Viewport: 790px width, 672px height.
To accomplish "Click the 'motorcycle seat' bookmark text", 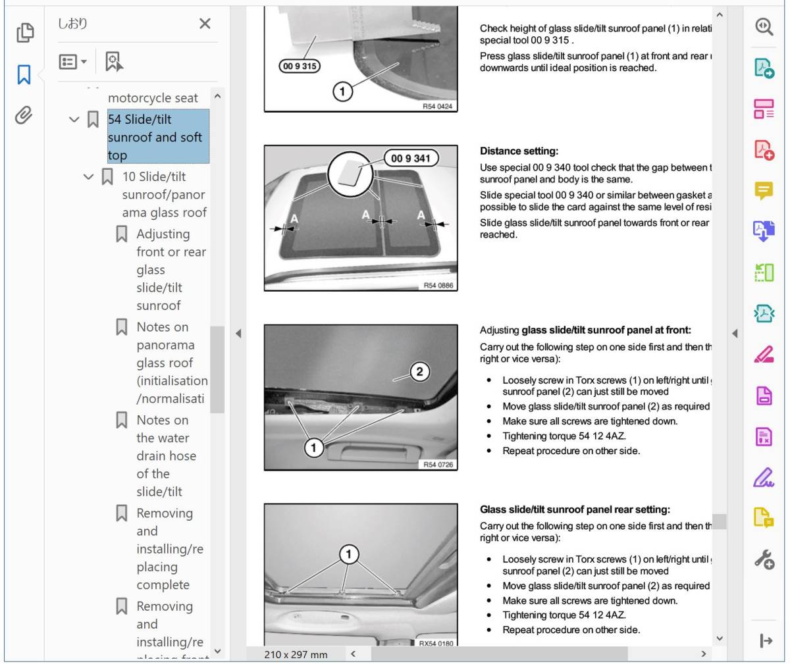I will coord(153,98).
